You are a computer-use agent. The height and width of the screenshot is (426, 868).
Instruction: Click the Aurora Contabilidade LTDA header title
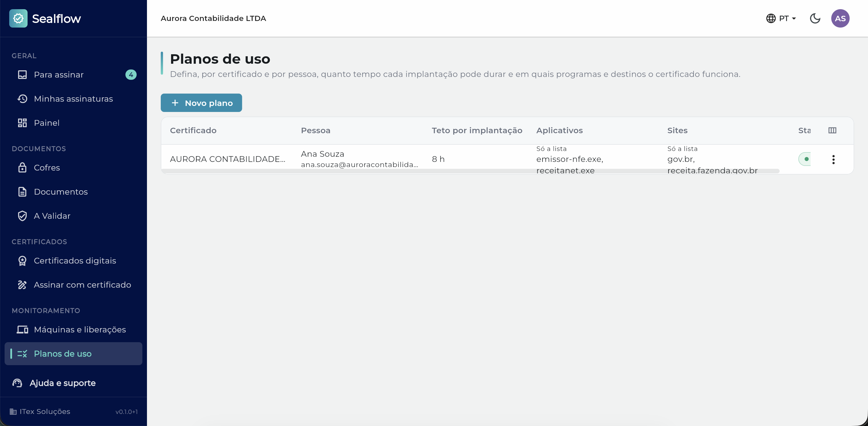[x=213, y=18]
